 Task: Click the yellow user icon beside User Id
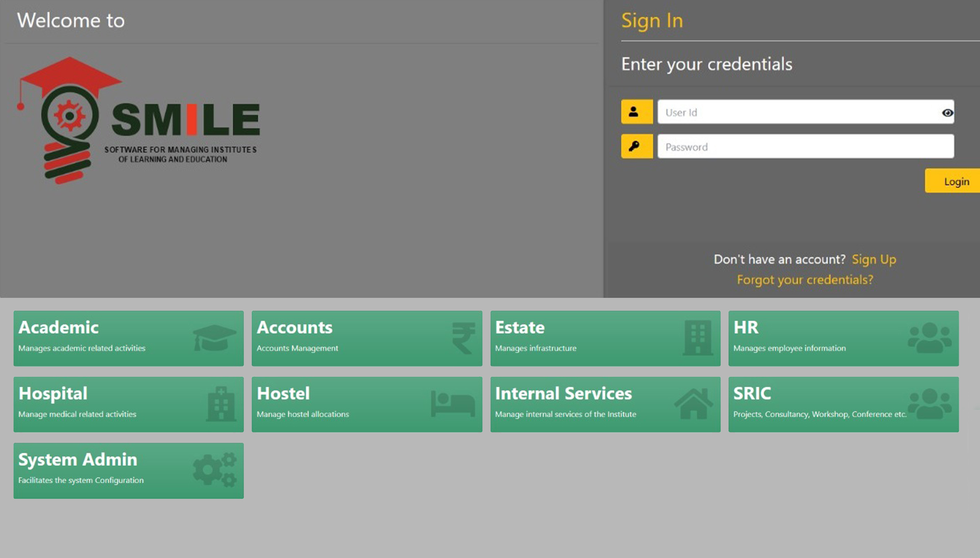point(636,112)
